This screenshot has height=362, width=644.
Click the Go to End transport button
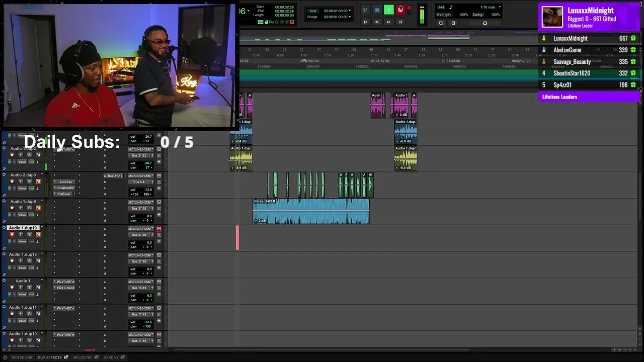pyautogui.click(x=400, y=22)
